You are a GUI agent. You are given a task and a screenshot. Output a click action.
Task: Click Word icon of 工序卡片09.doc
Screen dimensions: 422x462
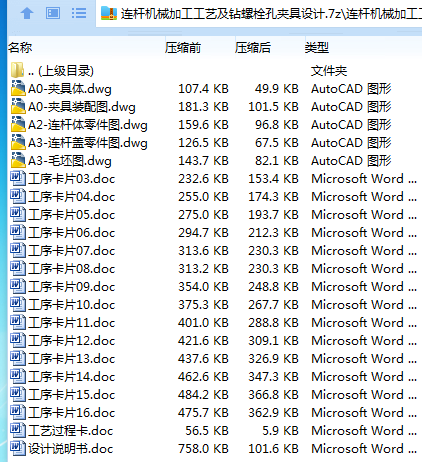point(18,286)
